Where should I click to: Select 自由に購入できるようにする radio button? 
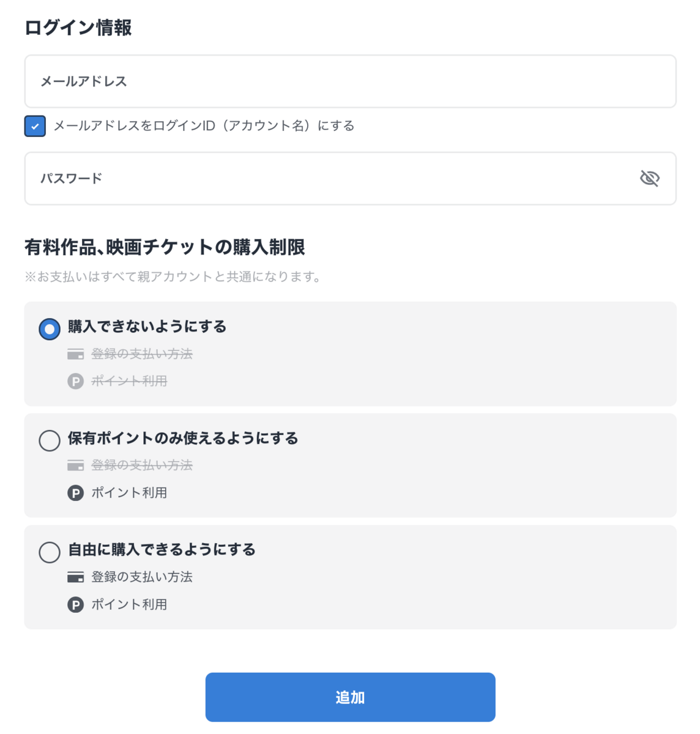(x=50, y=552)
